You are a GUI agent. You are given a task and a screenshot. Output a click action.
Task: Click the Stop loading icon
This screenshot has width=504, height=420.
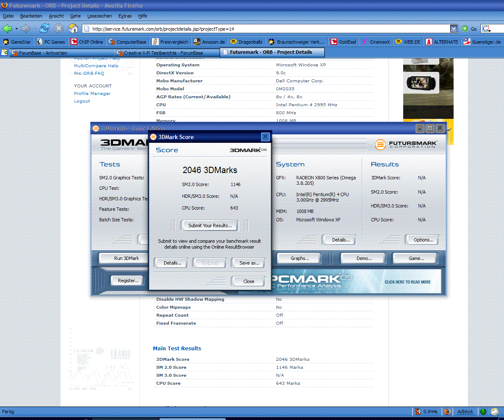click(x=59, y=29)
